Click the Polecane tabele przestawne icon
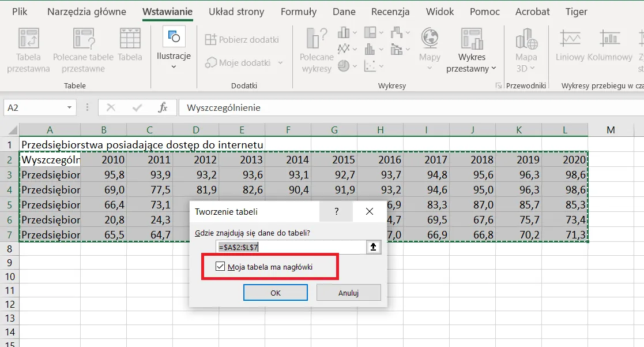Viewport: 644px width, 347px height. tap(83, 39)
